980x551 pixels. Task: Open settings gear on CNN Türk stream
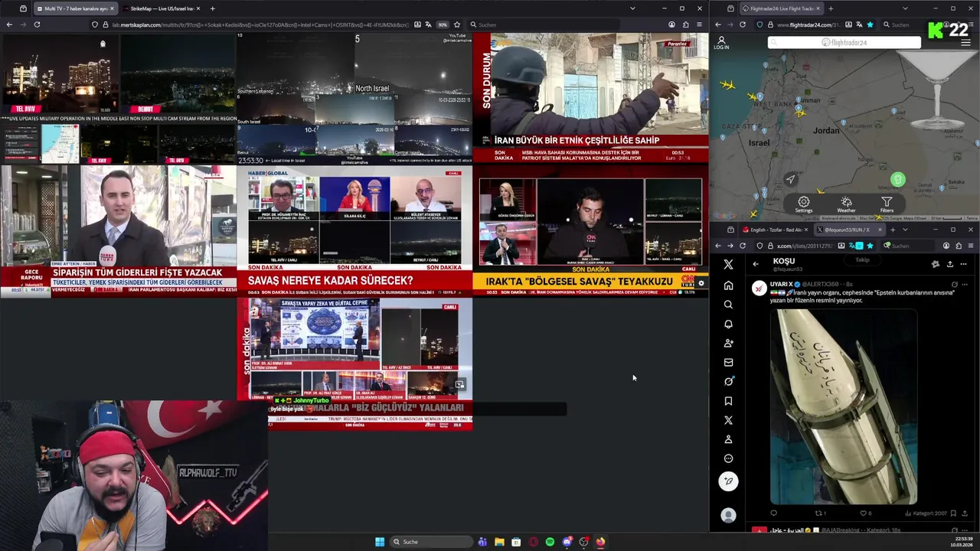pyautogui.click(x=701, y=283)
